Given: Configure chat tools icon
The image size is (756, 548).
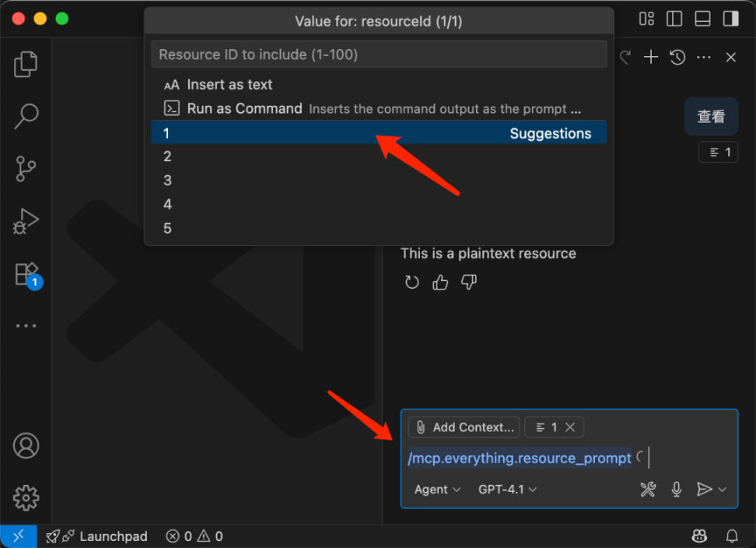Looking at the screenshot, I should click(x=648, y=489).
